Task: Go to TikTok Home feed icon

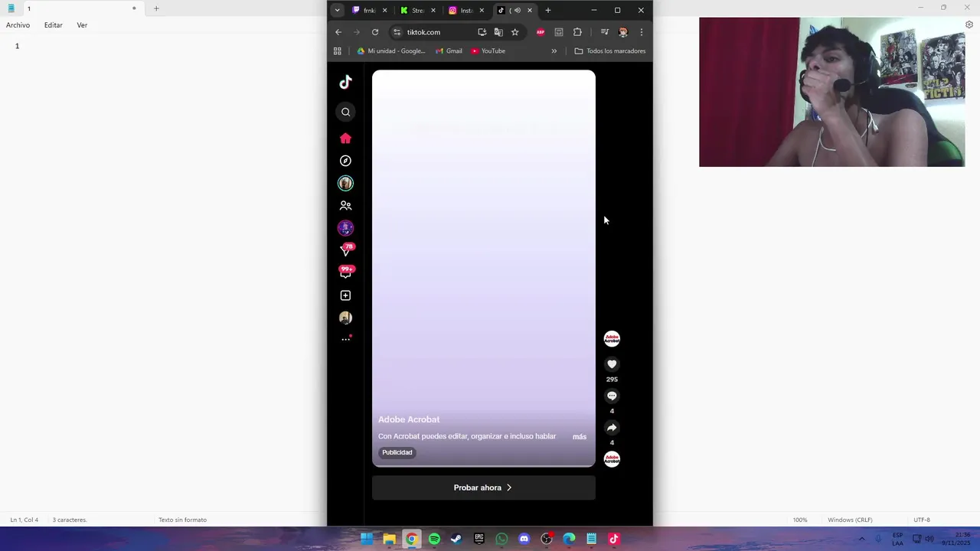Action: [345, 139]
